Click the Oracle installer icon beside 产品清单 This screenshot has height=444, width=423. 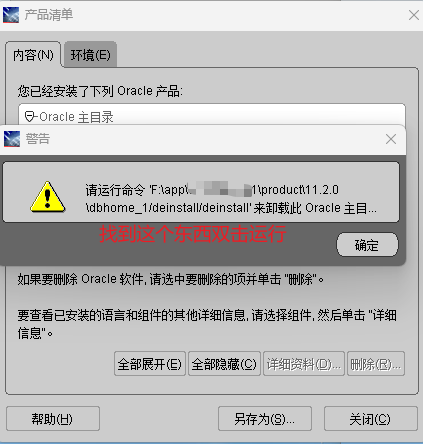[x=11, y=15]
